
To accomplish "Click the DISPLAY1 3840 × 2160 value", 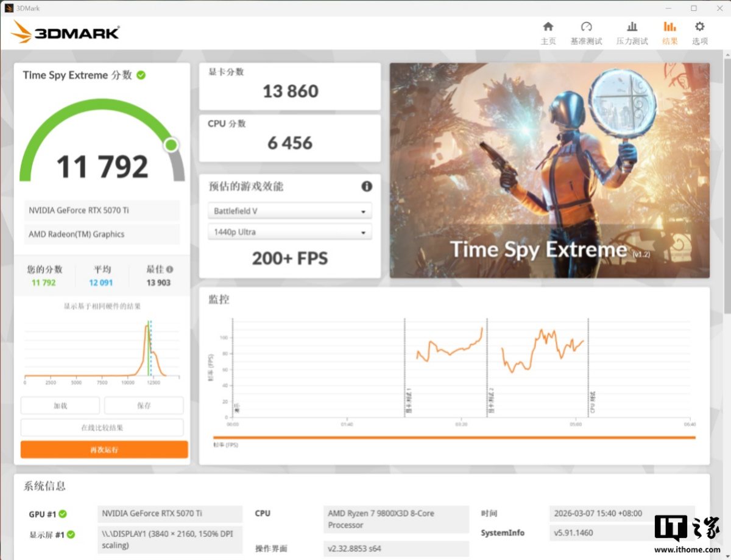I will (170, 540).
